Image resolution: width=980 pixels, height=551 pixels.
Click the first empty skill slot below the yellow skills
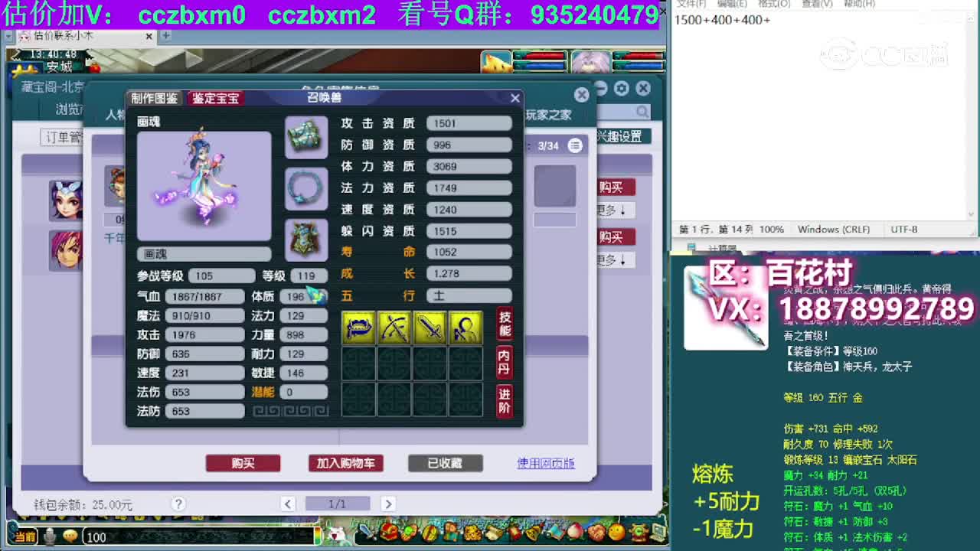(x=358, y=364)
